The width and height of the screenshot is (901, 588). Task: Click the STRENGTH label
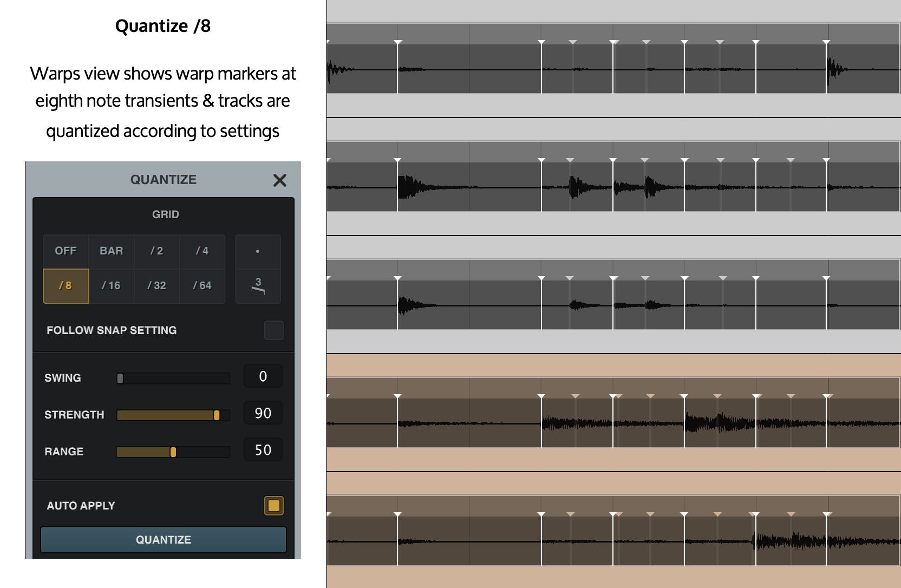(74, 415)
